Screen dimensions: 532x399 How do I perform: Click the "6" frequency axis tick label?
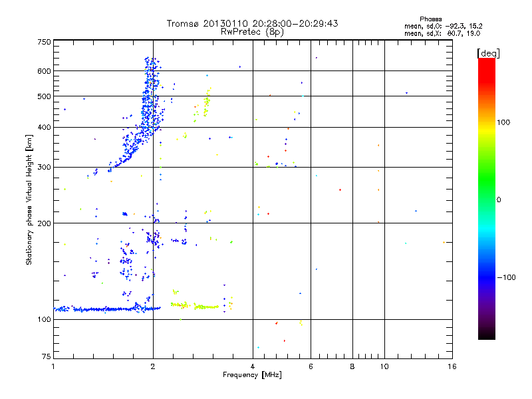click(x=311, y=366)
